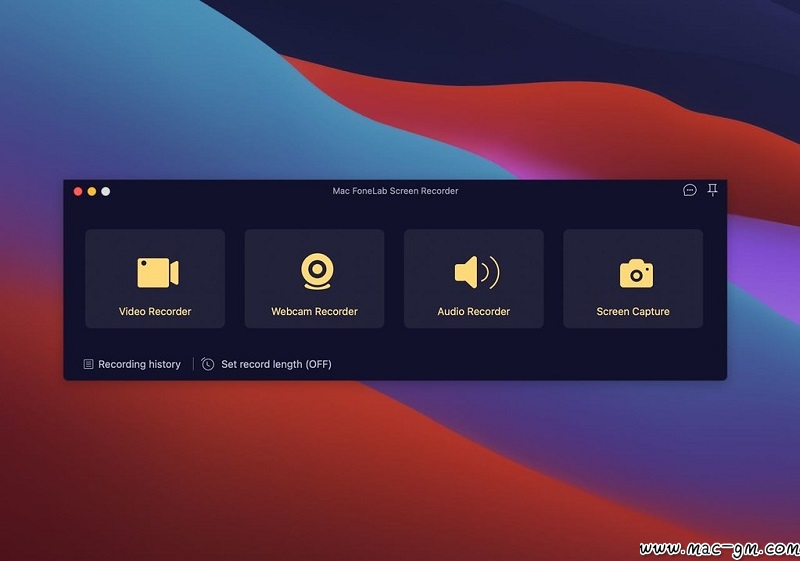The image size is (800, 561).
Task: Close the Screen Recorder window
Action: 78,191
